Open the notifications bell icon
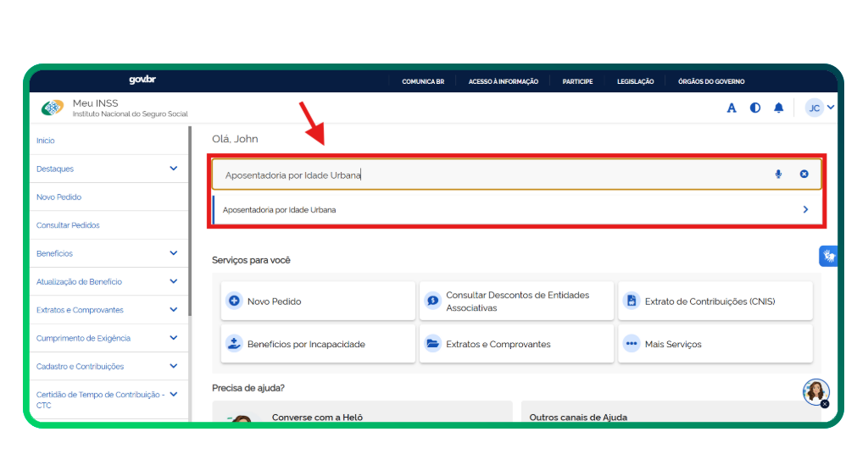 (x=778, y=108)
